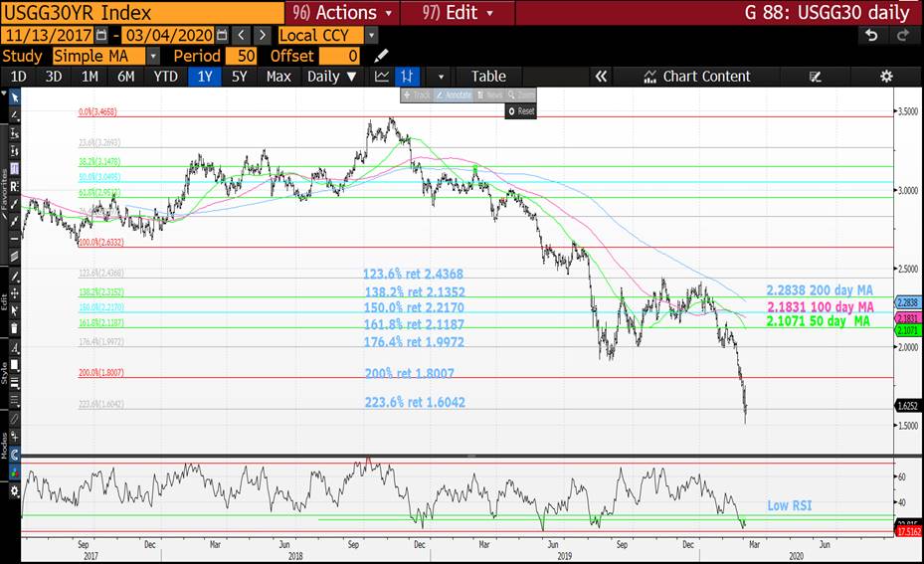Viewport: 924px width, 564px height.
Task: Edit the Period value 50 field
Action: (x=240, y=56)
